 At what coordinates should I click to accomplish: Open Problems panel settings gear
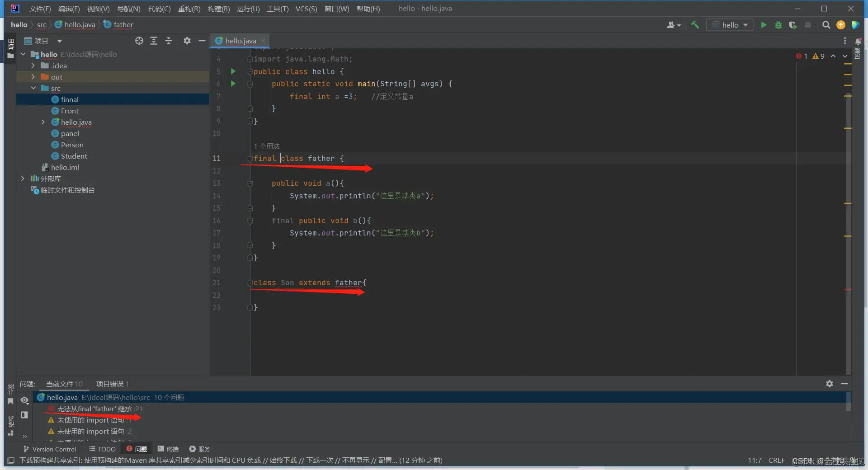click(830, 384)
